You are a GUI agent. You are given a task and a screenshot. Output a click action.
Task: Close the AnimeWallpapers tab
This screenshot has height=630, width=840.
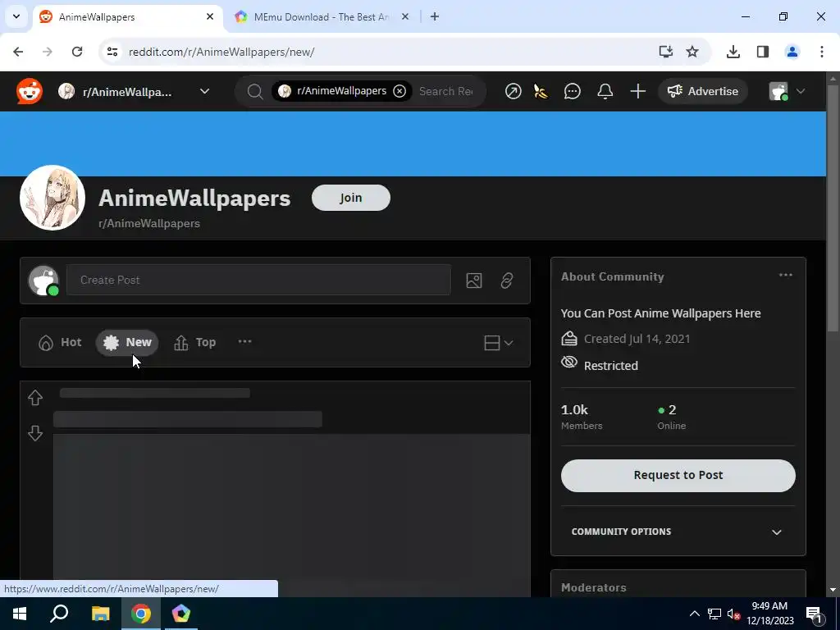pyautogui.click(x=210, y=16)
